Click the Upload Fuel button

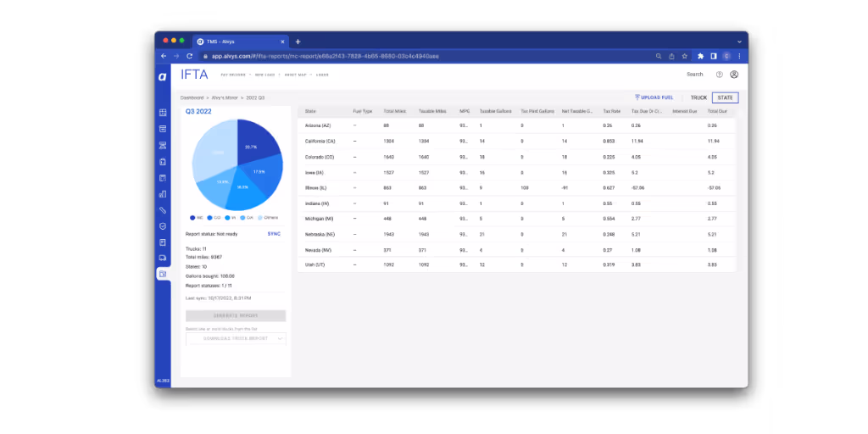(654, 97)
